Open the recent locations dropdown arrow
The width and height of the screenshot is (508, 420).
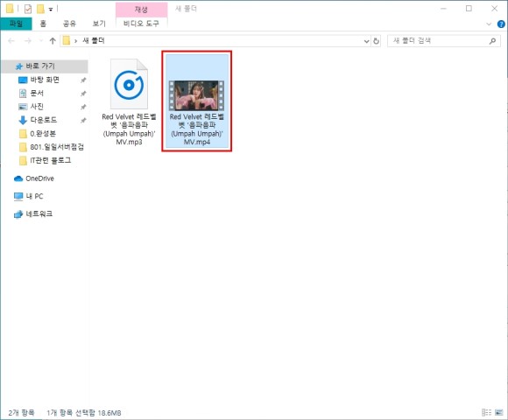pyautogui.click(x=41, y=41)
